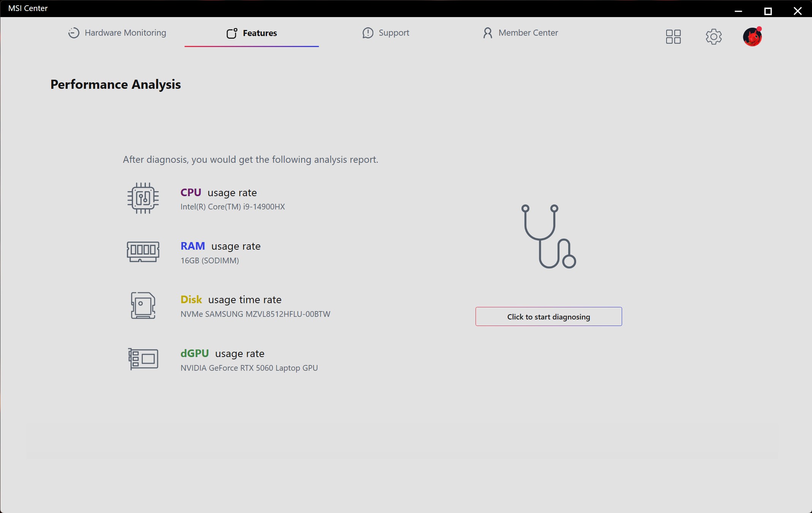Select dGPU usage rate label
This screenshot has width=812, height=513.
(223, 354)
